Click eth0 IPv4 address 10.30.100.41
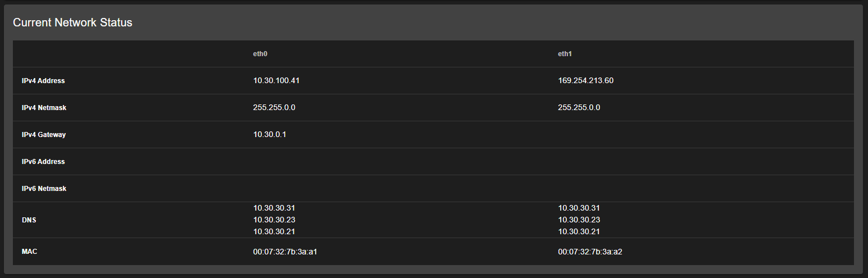Screen dimensions: 868x278 click(276, 80)
